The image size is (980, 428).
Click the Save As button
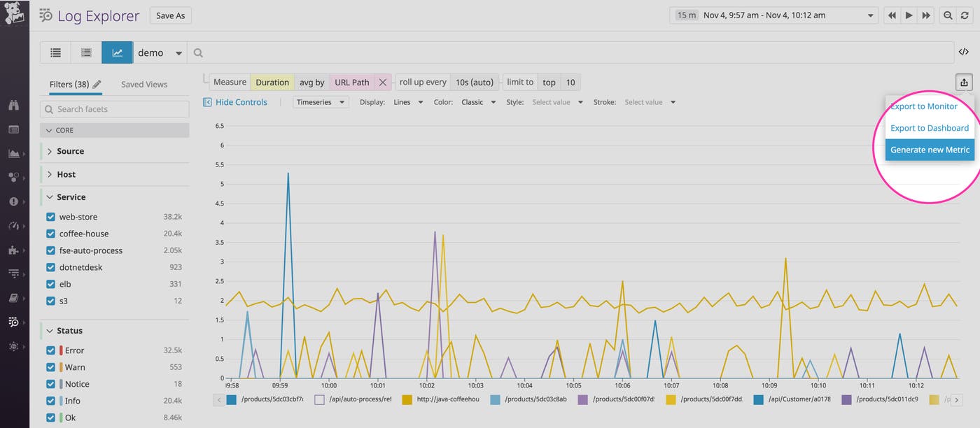170,15
